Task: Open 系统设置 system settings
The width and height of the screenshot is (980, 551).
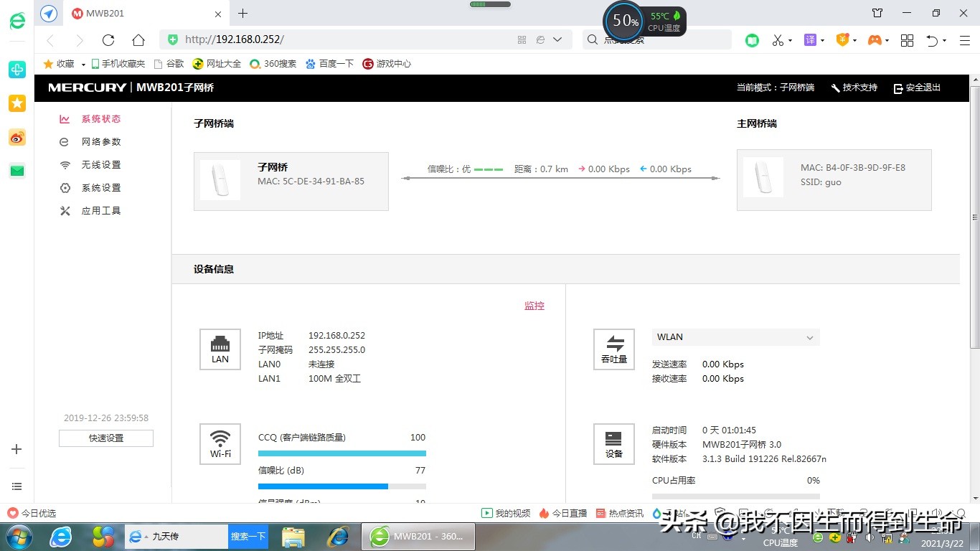Action: tap(100, 187)
